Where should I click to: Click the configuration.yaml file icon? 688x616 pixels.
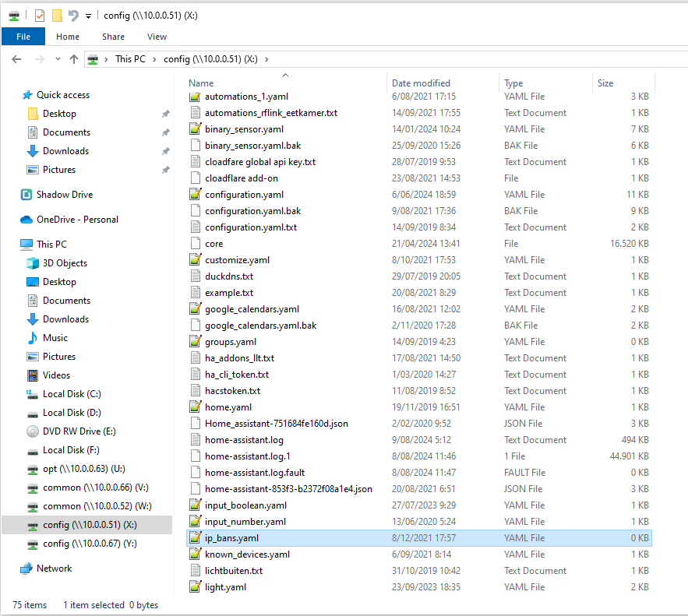pos(196,194)
